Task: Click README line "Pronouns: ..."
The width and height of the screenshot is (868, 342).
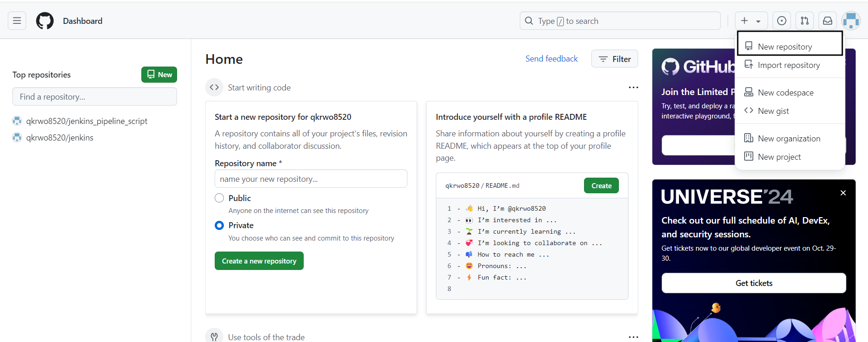Action: tap(502, 266)
